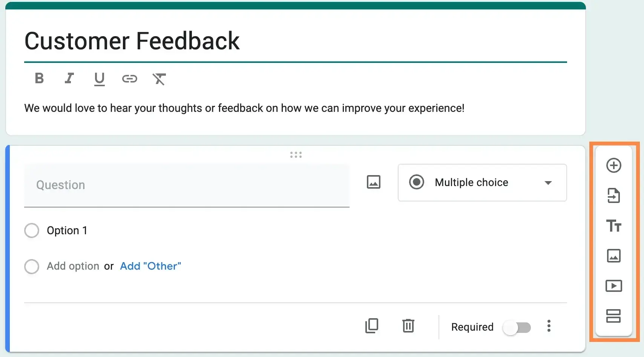Screen dimensions: 644x357
Task: Open Import questions panel
Action: pos(614,195)
